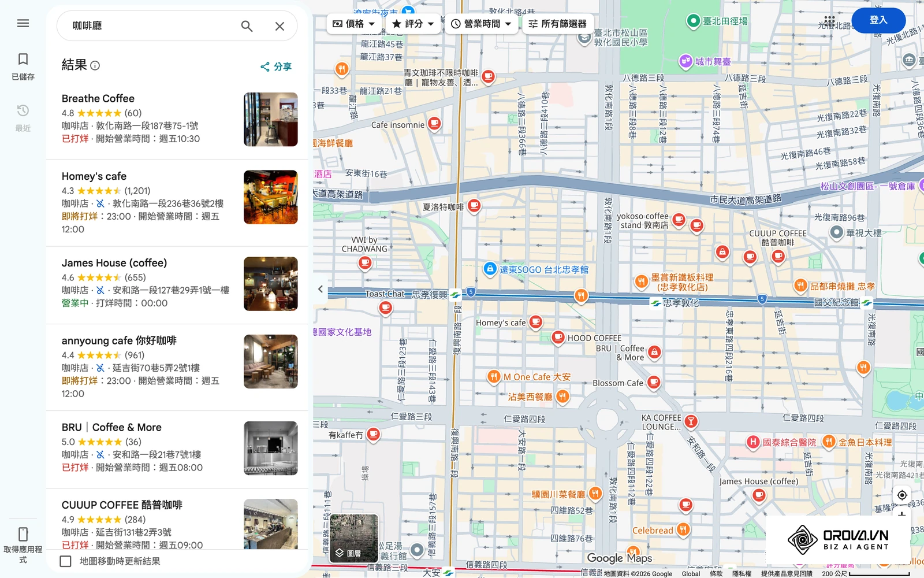Viewport: 924px width, 578px height.
Task: Open Homey's cafe result
Action: pos(178,203)
